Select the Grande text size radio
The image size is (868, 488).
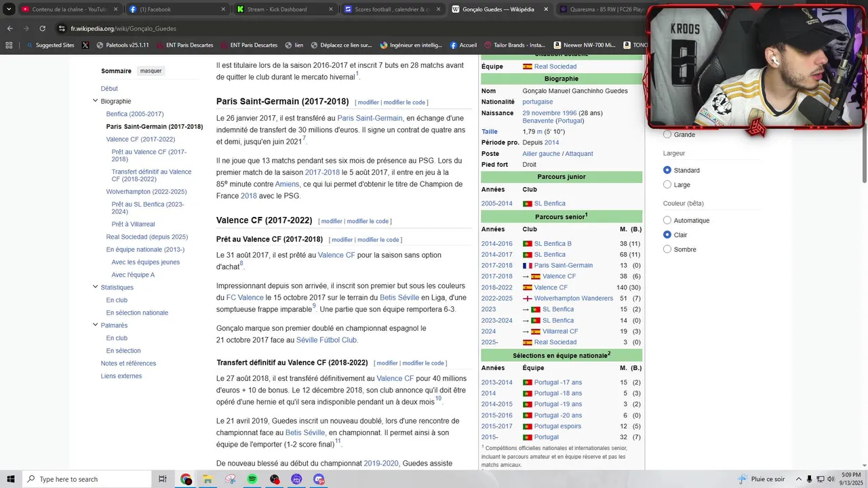click(x=667, y=134)
